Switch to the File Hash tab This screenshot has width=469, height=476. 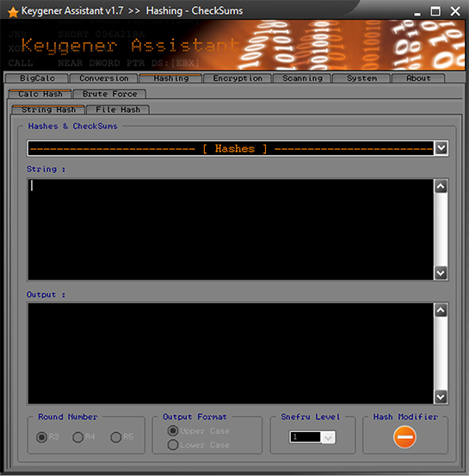118,109
